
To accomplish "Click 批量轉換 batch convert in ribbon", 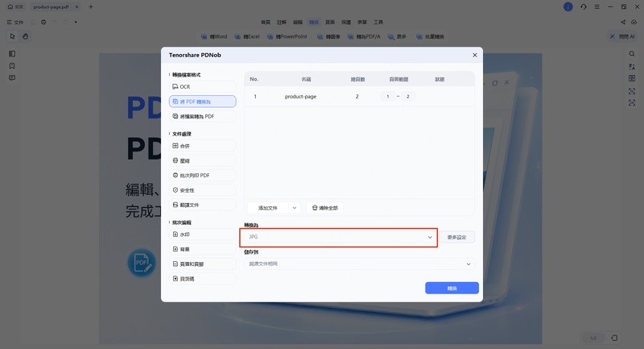I will 431,36.
